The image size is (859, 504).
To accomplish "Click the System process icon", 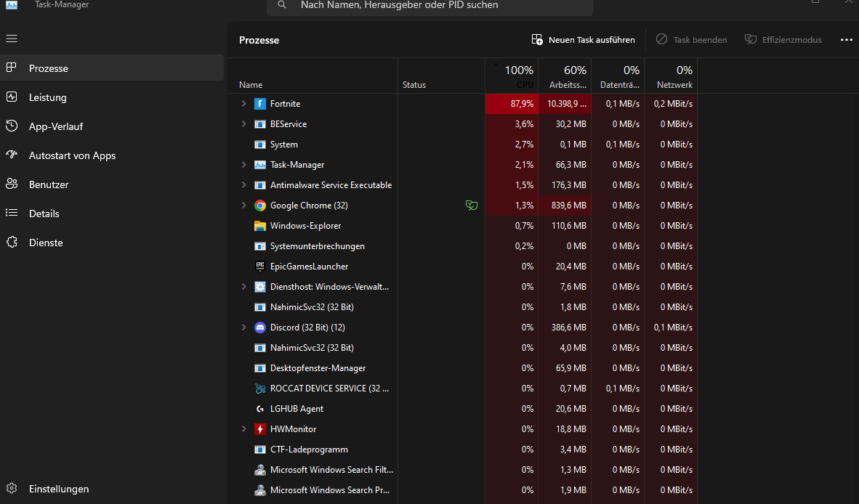I will click(x=260, y=145).
